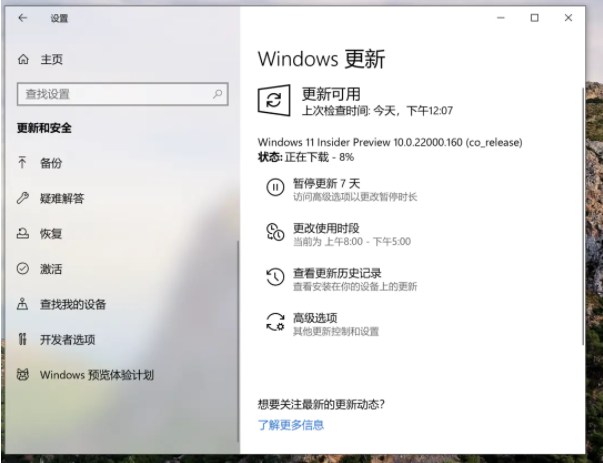Click the Windows 11 Insider Preview update name
This screenshot has width=603, height=463.
(x=390, y=142)
